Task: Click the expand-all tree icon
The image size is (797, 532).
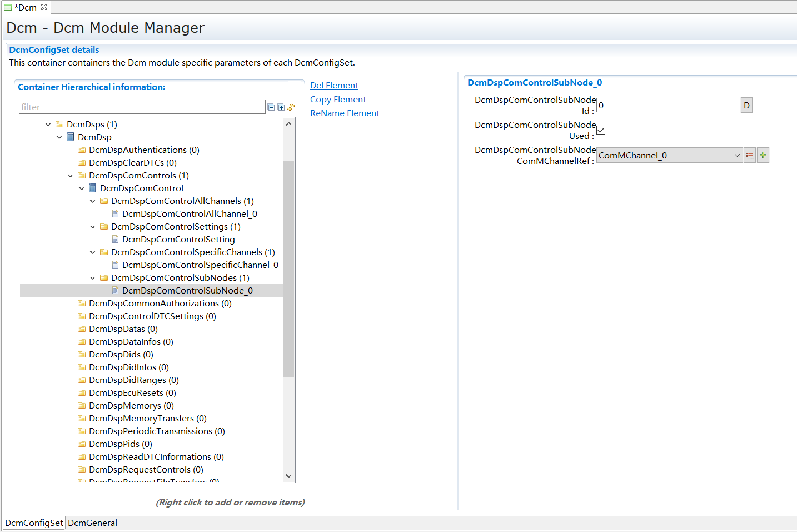Action: [x=281, y=107]
